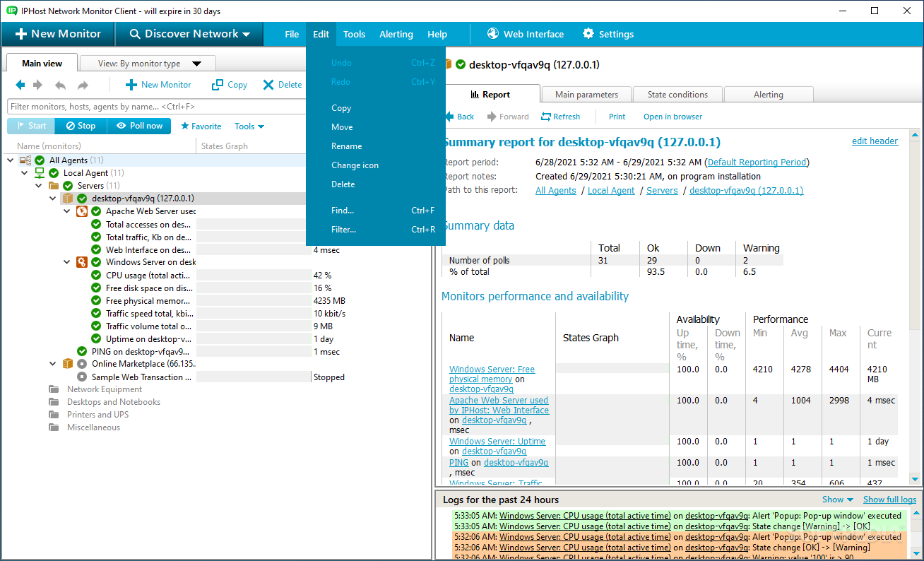Collapse the All Agents tree node
Screen dimensions: 924x561
pyautogui.click(x=11, y=160)
